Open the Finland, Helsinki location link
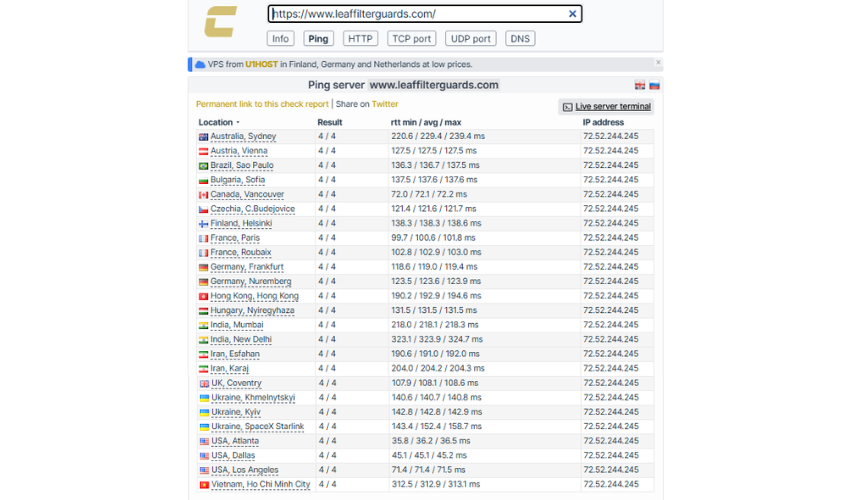Viewport: 848px width, 500px height. (241, 224)
